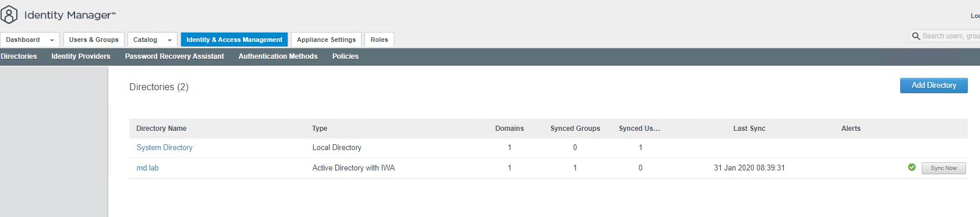Click the Directory Name column header
Viewport: 980px width, 217px height.
coord(161,129)
